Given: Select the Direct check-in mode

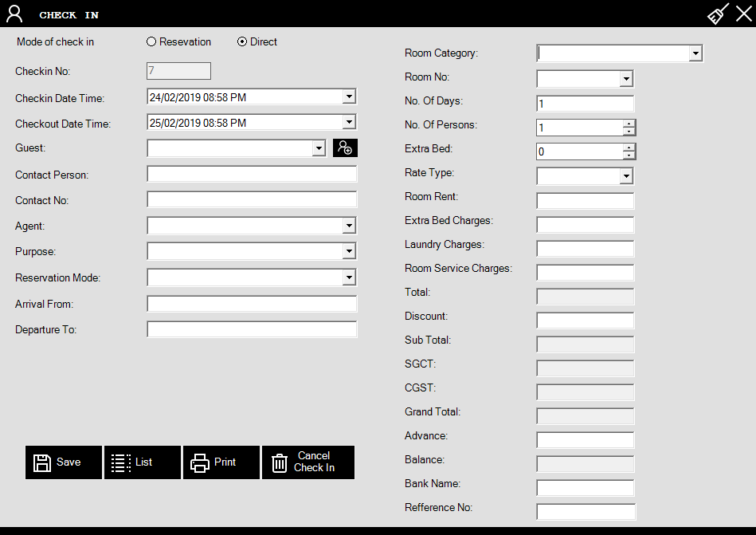Looking at the screenshot, I should pos(242,42).
